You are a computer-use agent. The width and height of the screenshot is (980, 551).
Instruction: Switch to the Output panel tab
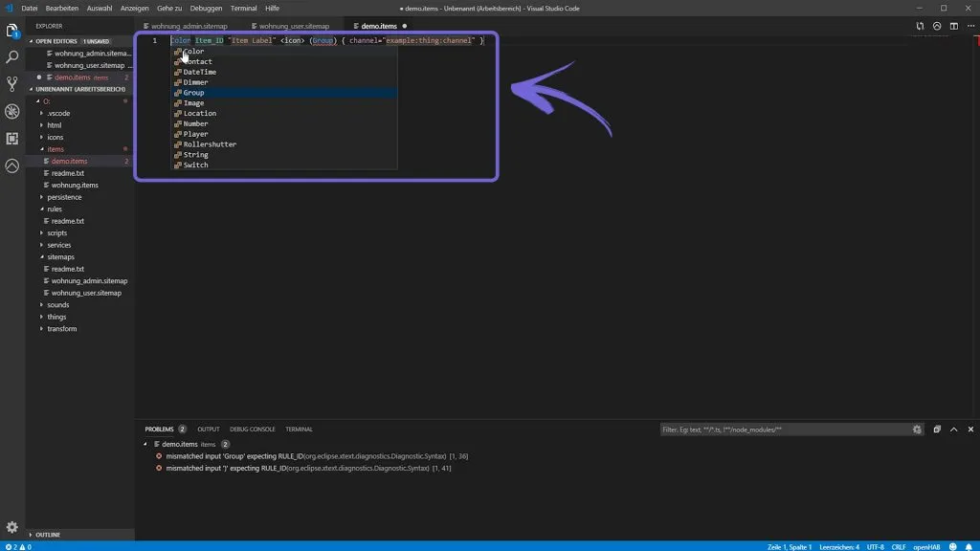[208, 430]
